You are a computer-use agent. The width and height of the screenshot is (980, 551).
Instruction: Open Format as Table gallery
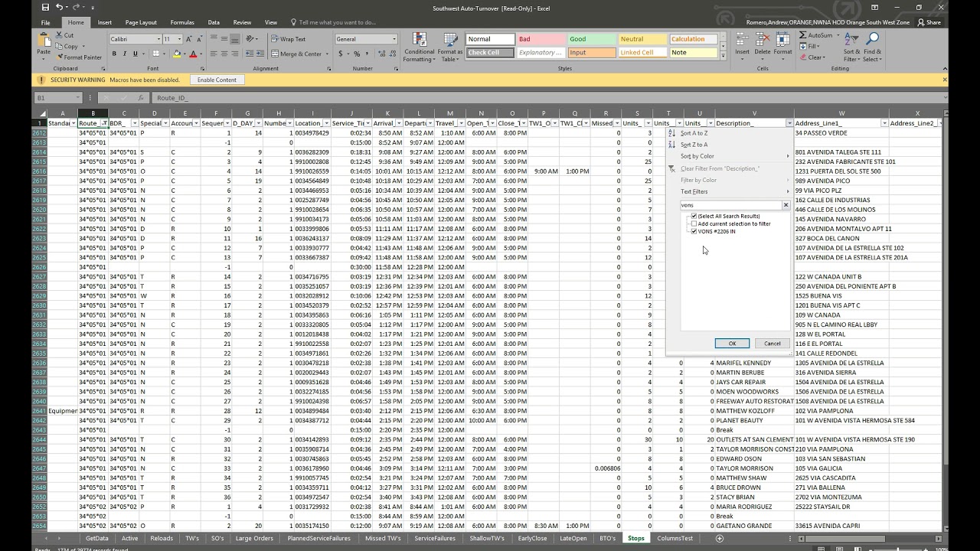tap(450, 47)
